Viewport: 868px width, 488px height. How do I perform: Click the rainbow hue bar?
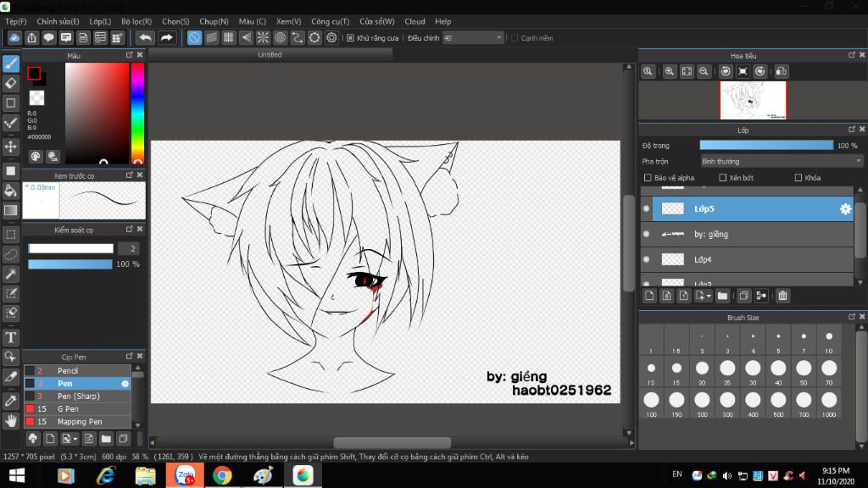point(137,113)
